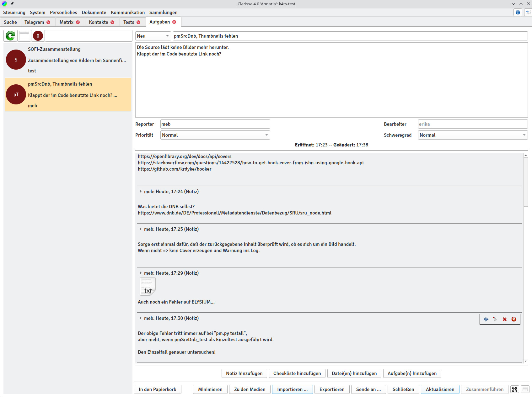Click Datei(en) hinzufügen button
Viewport: 532px width, 397px height.
tap(354, 373)
